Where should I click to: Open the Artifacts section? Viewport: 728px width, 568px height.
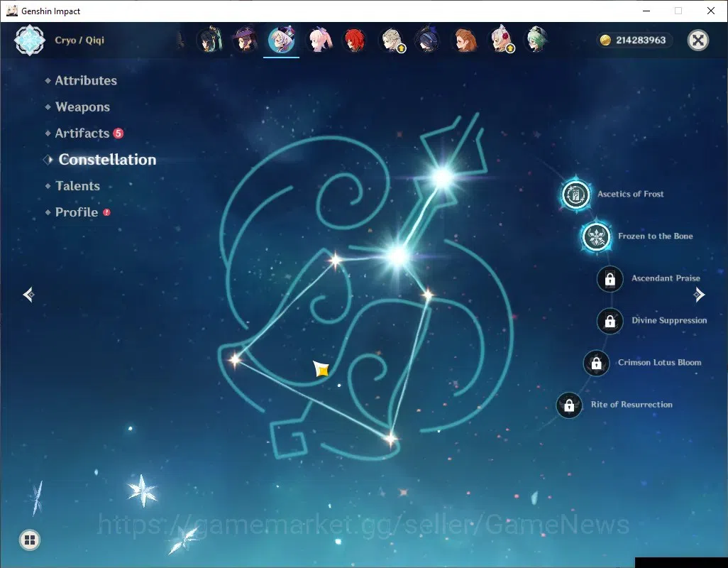click(x=82, y=133)
